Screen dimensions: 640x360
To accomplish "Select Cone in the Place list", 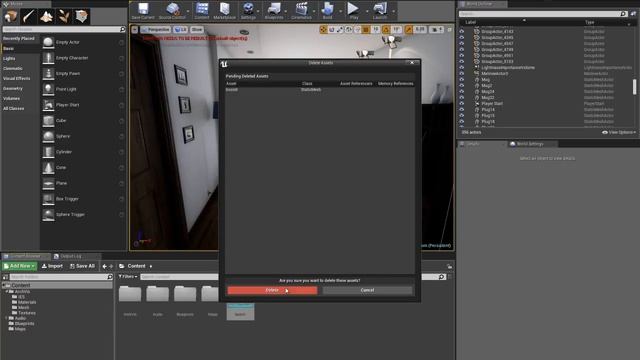I will (x=83, y=167).
